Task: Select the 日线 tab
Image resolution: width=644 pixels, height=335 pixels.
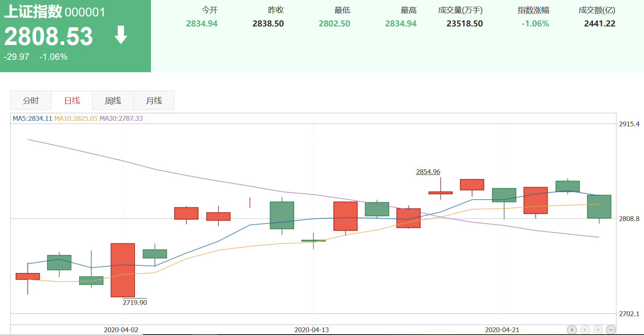Action: tap(72, 100)
